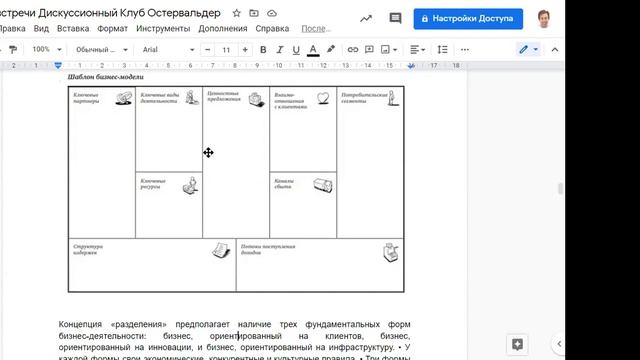Click the right indent marker on ruler
The image size is (640, 360).
(411, 66)
